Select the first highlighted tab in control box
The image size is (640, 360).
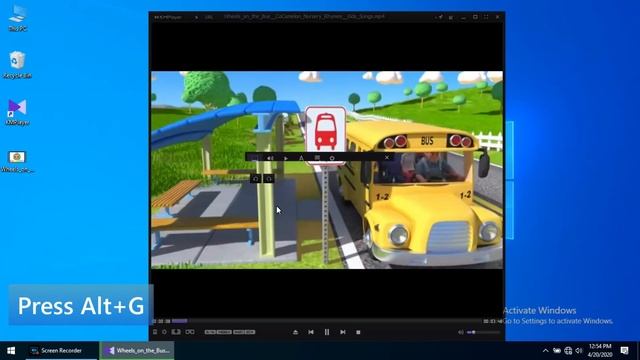254,158
